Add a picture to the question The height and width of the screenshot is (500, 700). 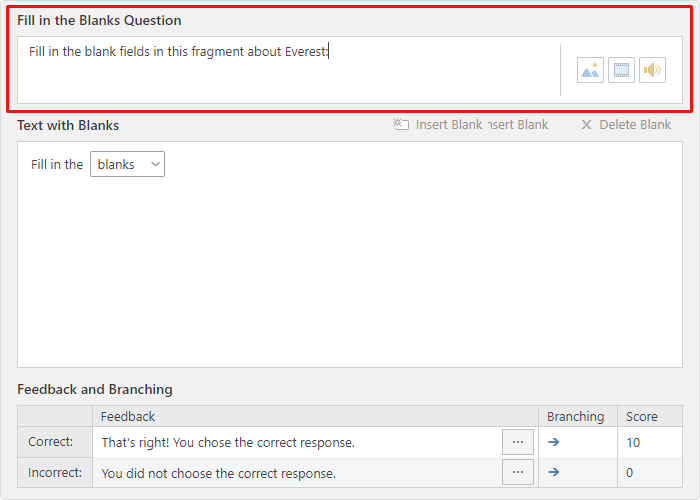(590, 70)
